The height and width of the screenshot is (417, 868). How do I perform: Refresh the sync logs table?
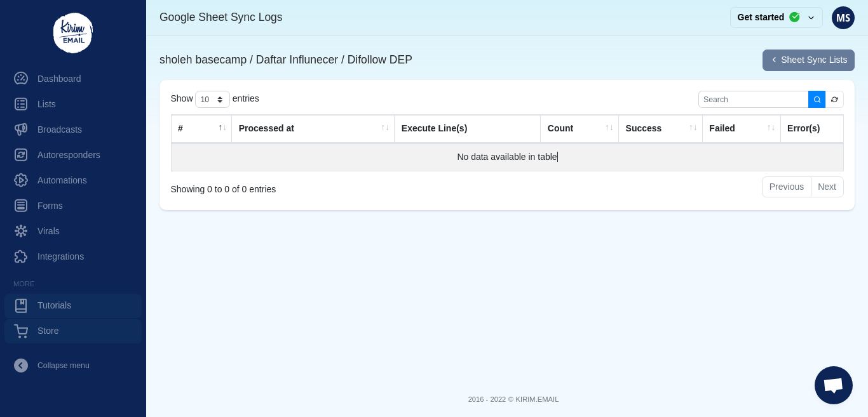(x=834, y=100)
